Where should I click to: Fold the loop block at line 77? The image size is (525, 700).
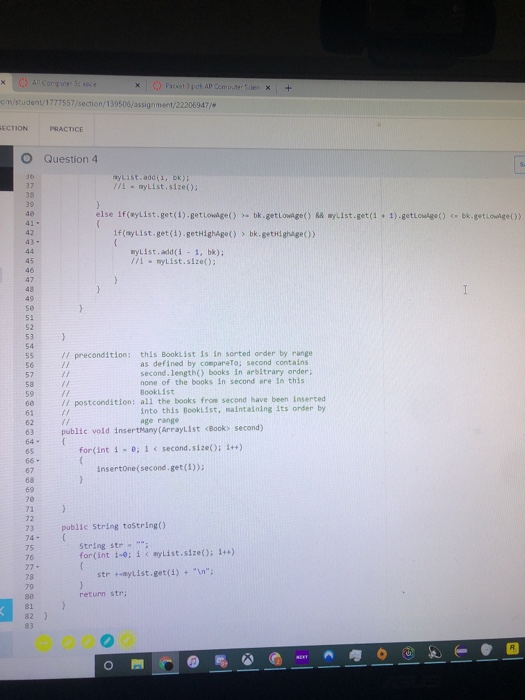pos(38,567)
